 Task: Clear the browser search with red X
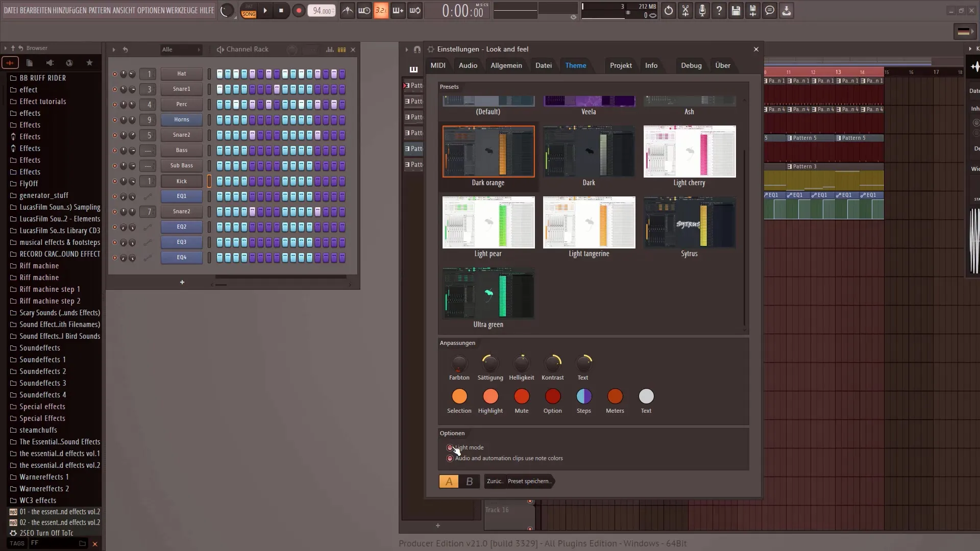pos(95,544)
